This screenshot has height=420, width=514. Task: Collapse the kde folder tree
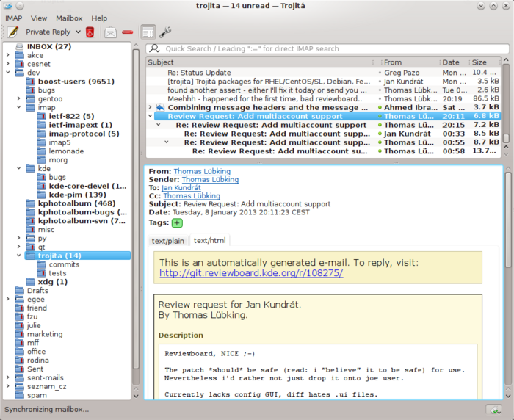coord(18,169)
